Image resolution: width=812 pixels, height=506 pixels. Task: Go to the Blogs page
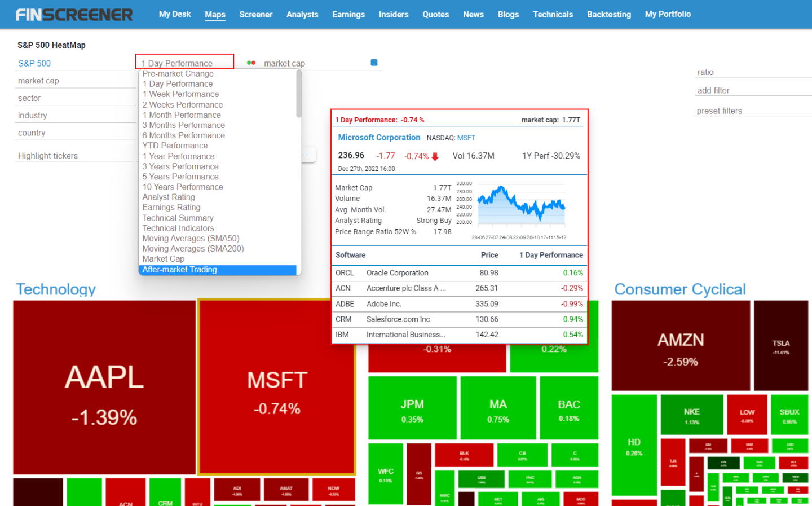coord(508,15)
